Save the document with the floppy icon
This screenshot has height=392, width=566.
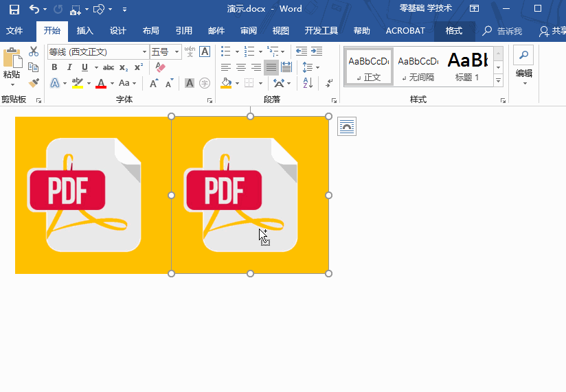coord(14,9)
